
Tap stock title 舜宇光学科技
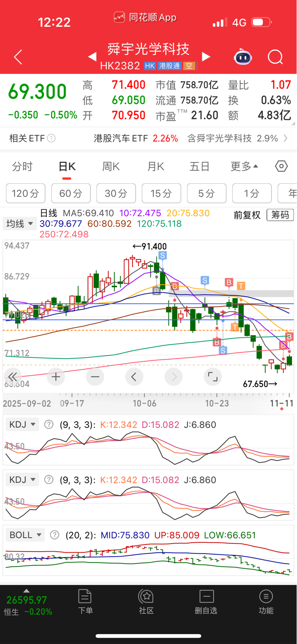(x=149, y=49)
